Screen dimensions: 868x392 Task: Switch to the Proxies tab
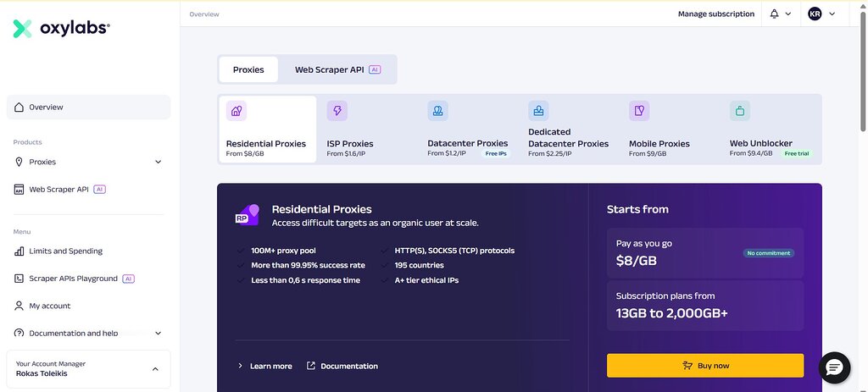248,69
